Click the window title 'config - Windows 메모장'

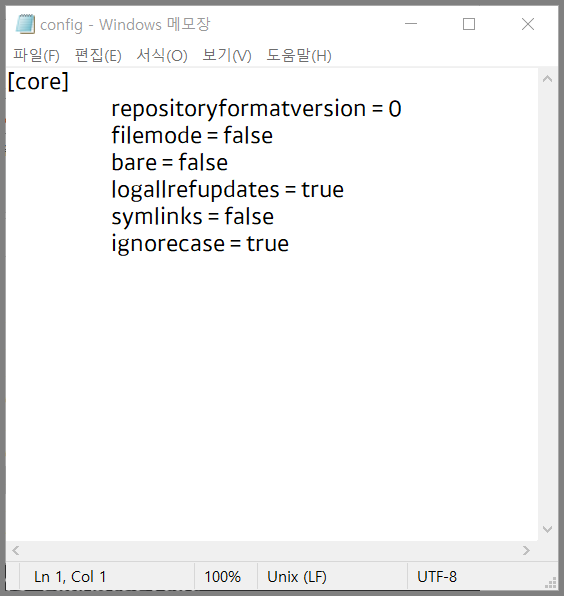(125, 25)
